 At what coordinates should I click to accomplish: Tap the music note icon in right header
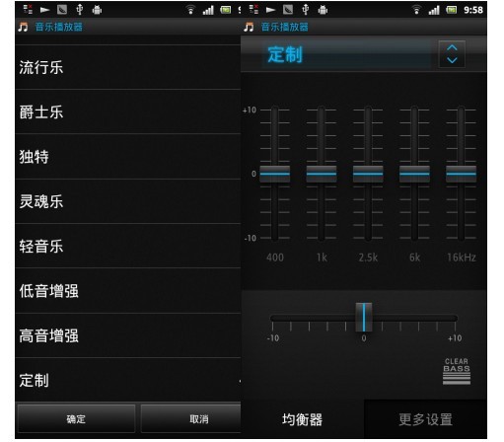point(249,27)
